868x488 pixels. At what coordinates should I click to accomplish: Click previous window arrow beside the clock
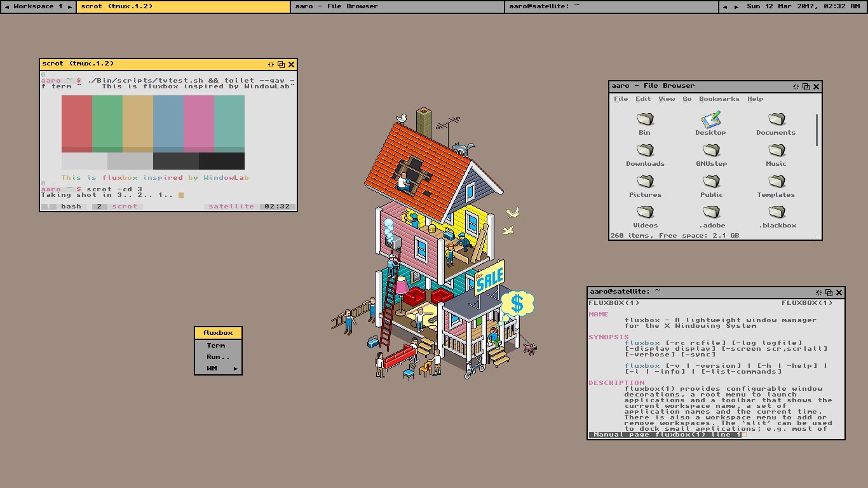point(726,6)
